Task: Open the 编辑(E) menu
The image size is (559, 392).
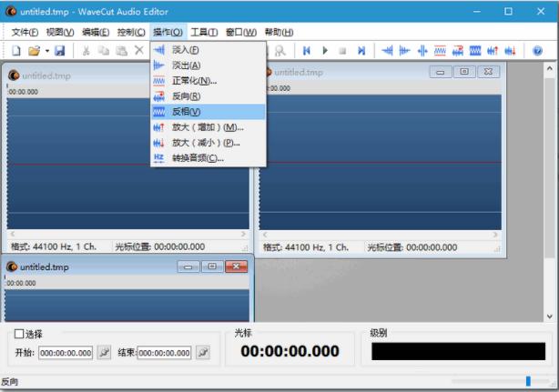Action: [x=96, y=33]
